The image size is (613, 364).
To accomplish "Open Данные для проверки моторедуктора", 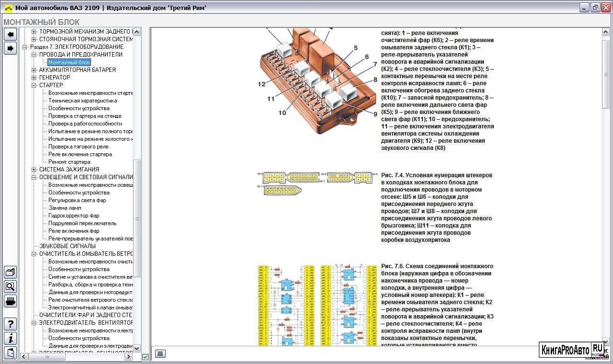I will coord(91,292).
